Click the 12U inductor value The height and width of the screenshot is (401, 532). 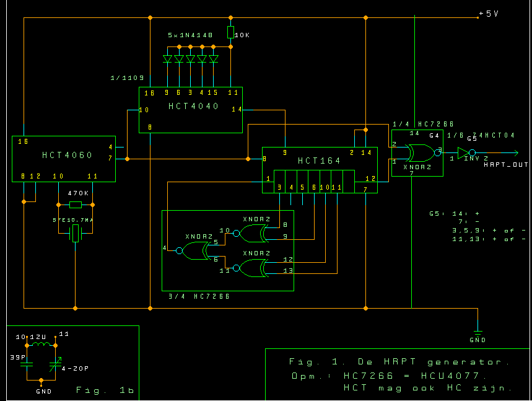click(x=38, y=337)
